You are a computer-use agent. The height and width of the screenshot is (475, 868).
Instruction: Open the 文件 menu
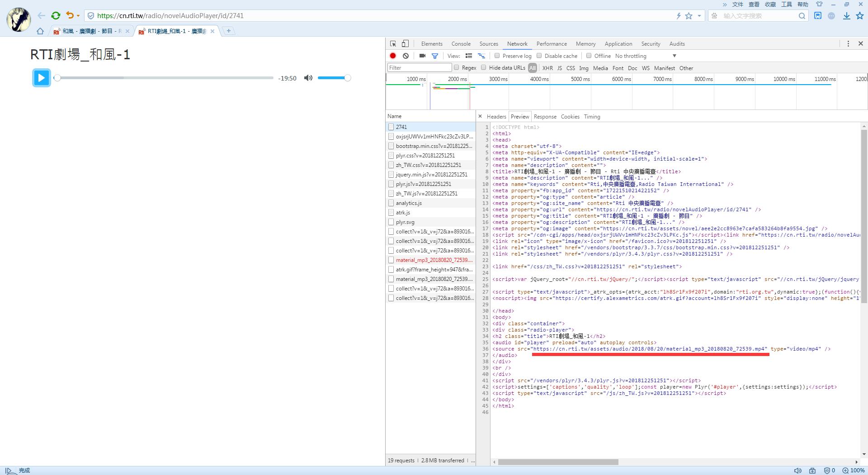738,5
